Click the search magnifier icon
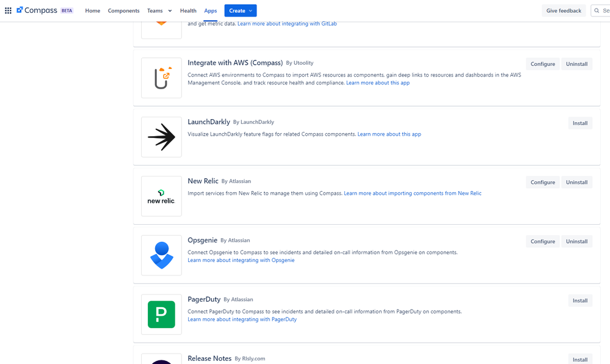Screen dimensions: 610x364 (596, 10)
